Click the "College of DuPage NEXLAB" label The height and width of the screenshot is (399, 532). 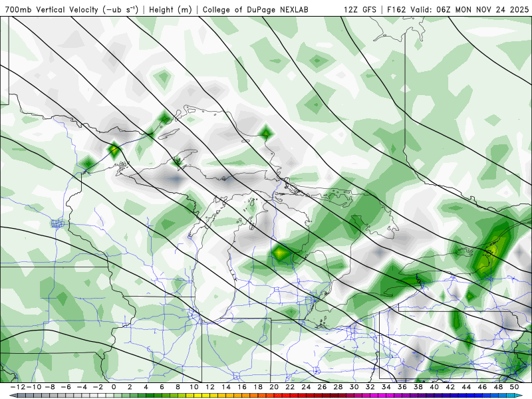point(255,10)
